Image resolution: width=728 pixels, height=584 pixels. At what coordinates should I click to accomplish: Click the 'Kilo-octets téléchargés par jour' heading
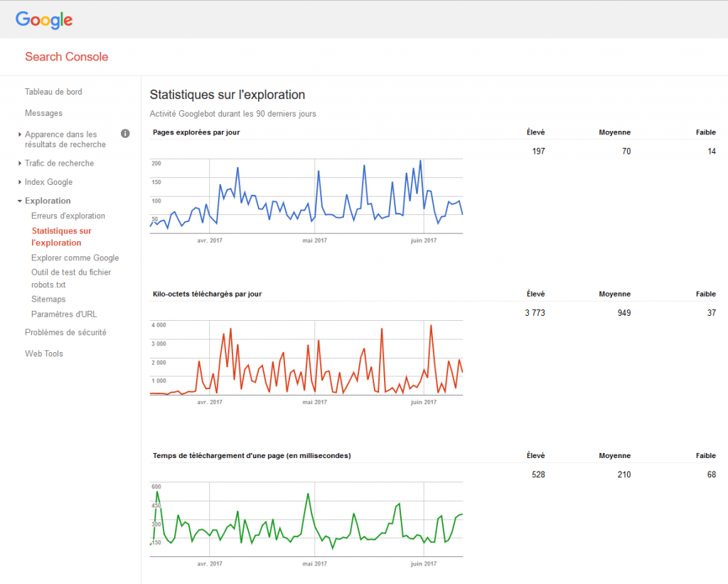(x=207, y=294)
